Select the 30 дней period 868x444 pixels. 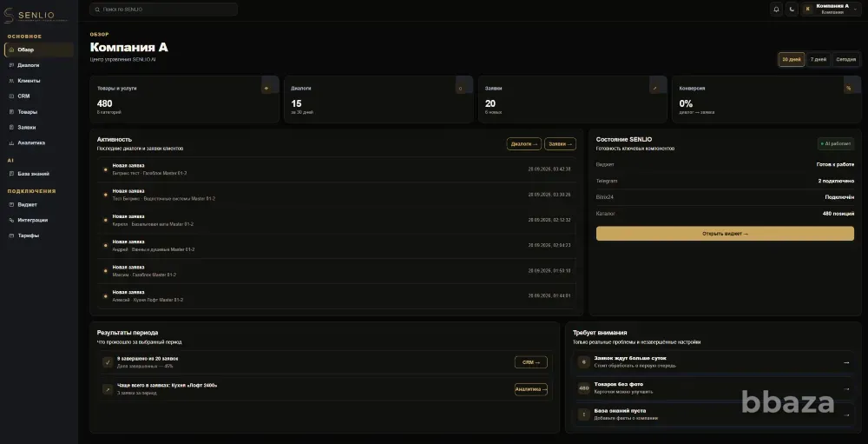click(792, 60)
